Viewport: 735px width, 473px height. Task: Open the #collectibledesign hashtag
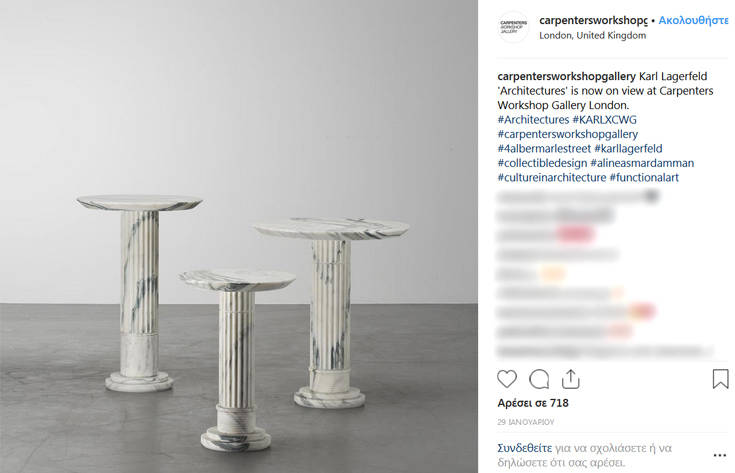542,163
